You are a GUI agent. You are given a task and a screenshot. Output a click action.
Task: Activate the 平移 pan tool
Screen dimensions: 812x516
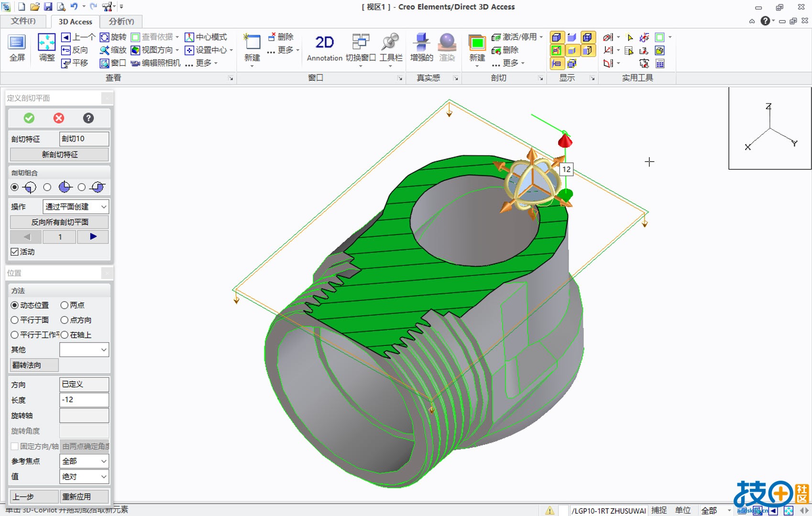(75, 63)
